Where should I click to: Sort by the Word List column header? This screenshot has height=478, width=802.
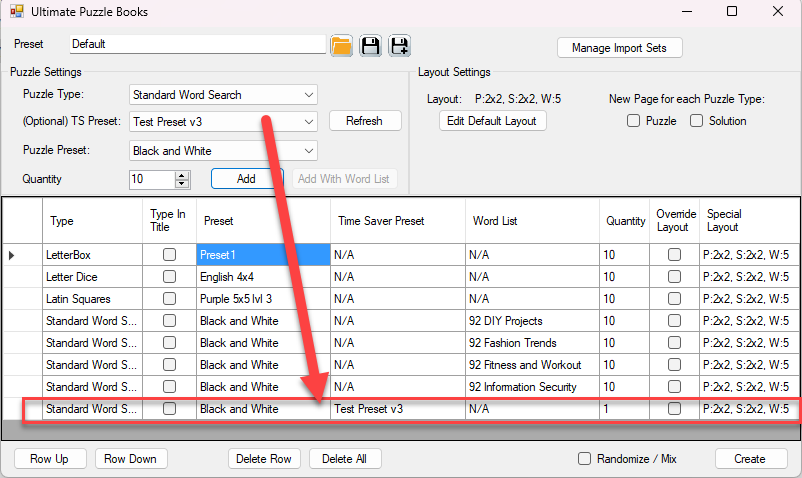point(531,221)
